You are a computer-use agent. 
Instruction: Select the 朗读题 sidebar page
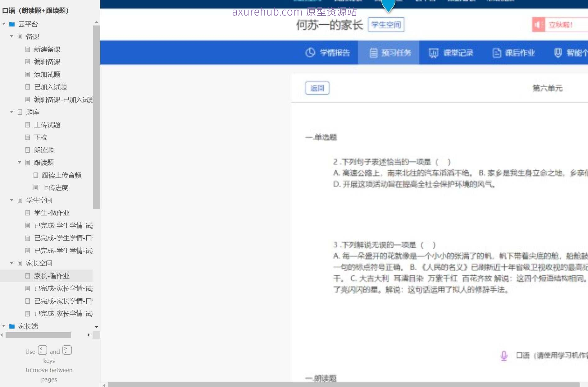point(44,150)
